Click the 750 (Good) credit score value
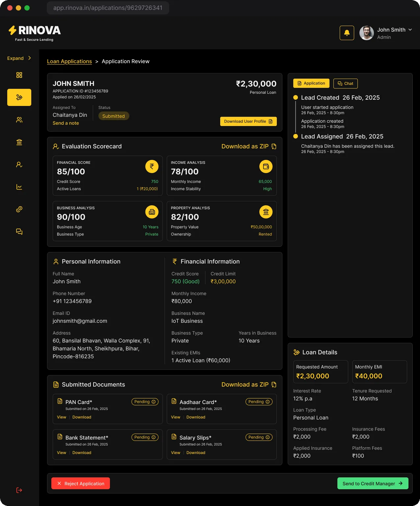Viewport: 420px width, 506px height. click(x=185, y=281)
